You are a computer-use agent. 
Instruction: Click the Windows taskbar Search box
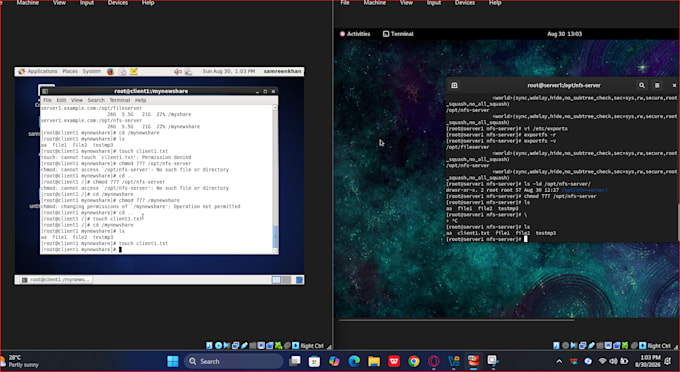233,361
